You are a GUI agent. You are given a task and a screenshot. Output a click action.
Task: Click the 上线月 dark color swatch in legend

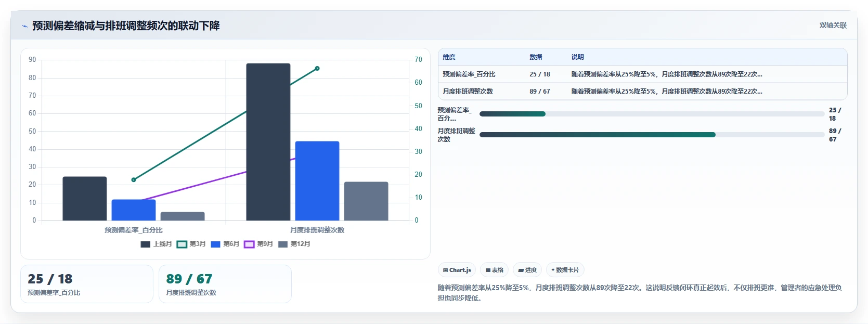[145, 244]
